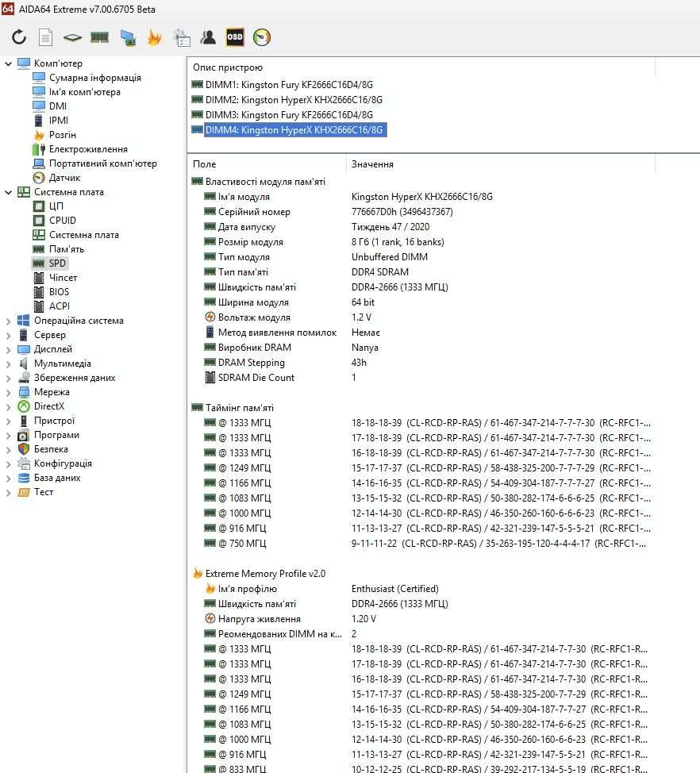Expand the DirectX tree node
700x773 pixels.
click(x=8, y=407)
